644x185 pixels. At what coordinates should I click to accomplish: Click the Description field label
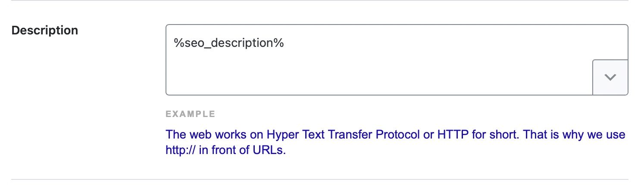click(x=45, y=31)
